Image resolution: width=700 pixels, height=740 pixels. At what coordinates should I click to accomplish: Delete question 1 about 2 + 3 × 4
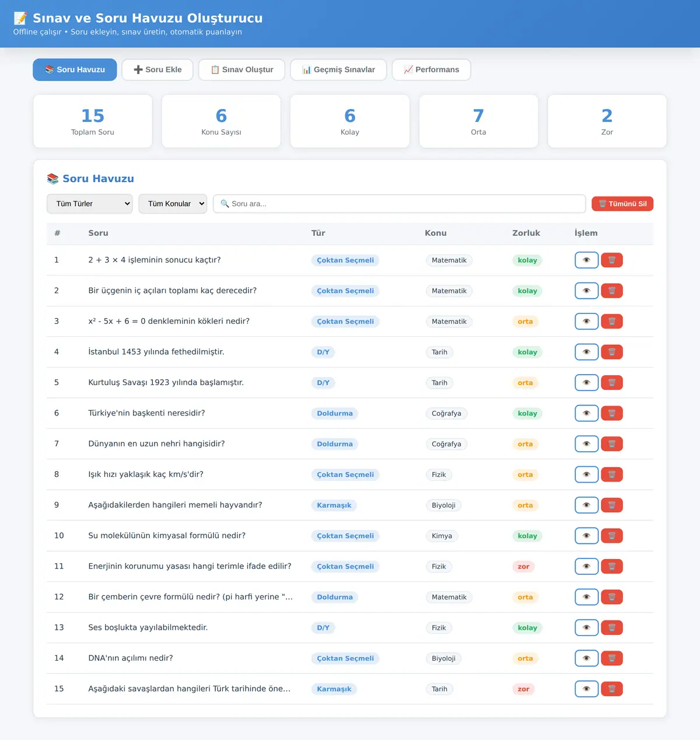(612, 260)
